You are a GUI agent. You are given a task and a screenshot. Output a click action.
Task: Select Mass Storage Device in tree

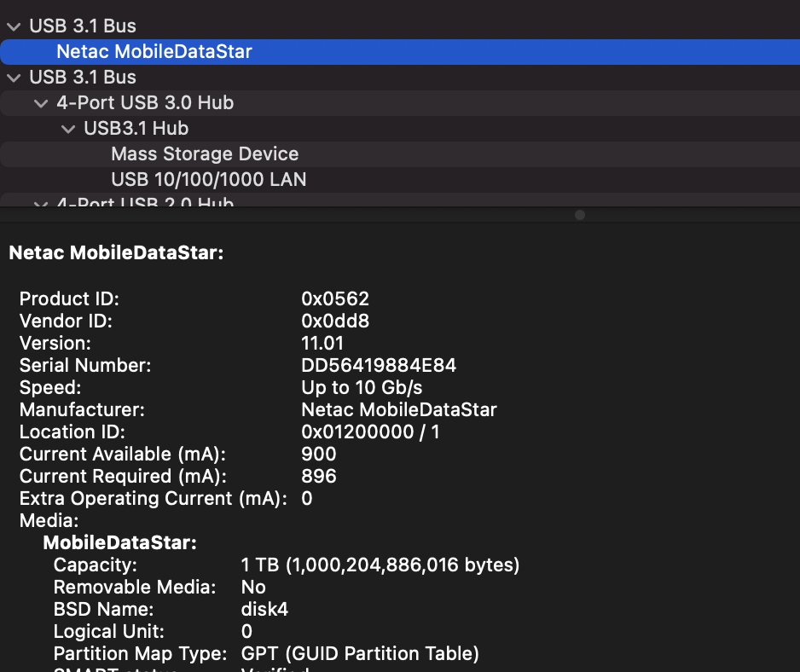tap(205, 154)
